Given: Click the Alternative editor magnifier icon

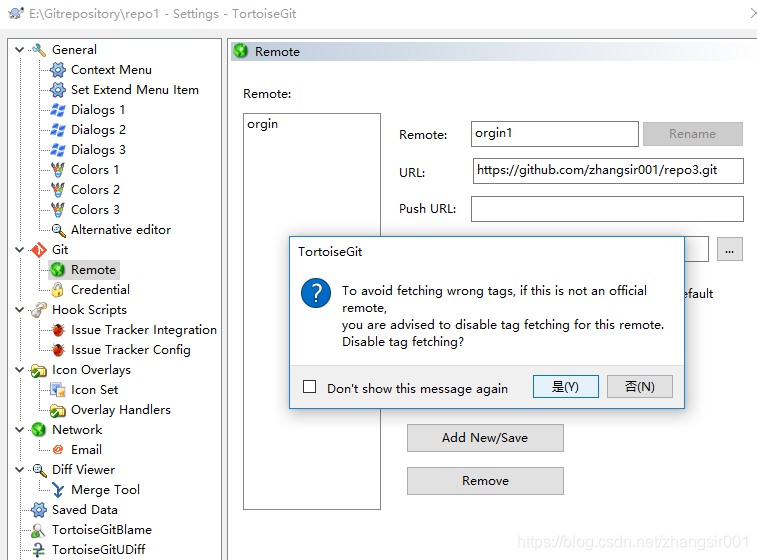Looking at the screenshot, I should pyautogui.click(x=58, y=230).
